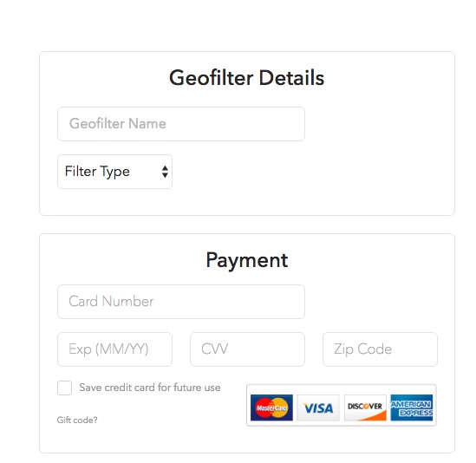Select the CVV input field
This screenshot has height=463, width=476.
coord(247,349)
